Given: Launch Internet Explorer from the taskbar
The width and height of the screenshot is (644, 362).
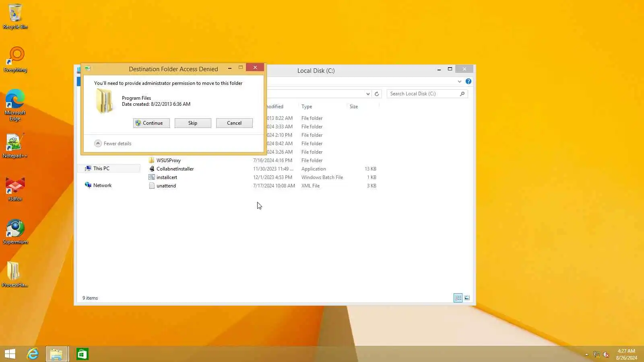Looking at the screenshot, I should click(33, 354).
